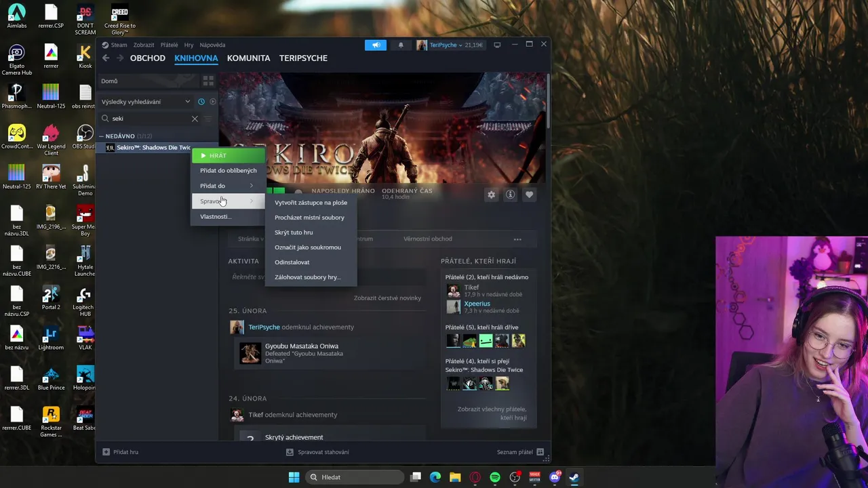Viewport: 868px width, 488px height.
Task: Open the Hry menu
Action: coord(189,45)
